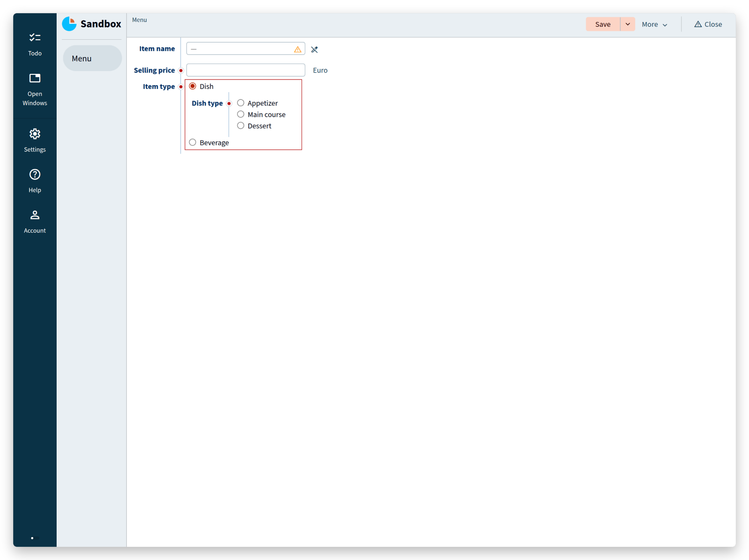Open the Help question mark icon

tap(35, 175)
